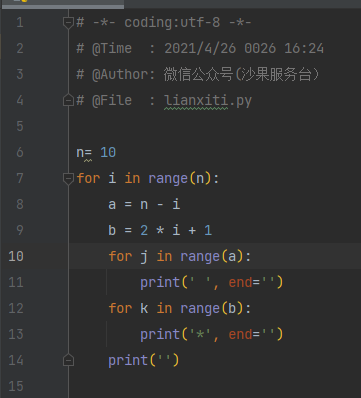The height and width of the screenshot is (398, 361).
Task: Click line number 13 in the gutter
Action: [x=16, y=334]
